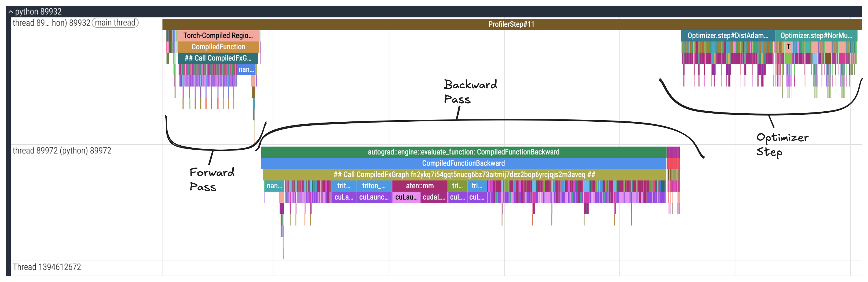Click the orange CompiledFunction slice
The width and height of the screenshot is (868, 282).
218,47
